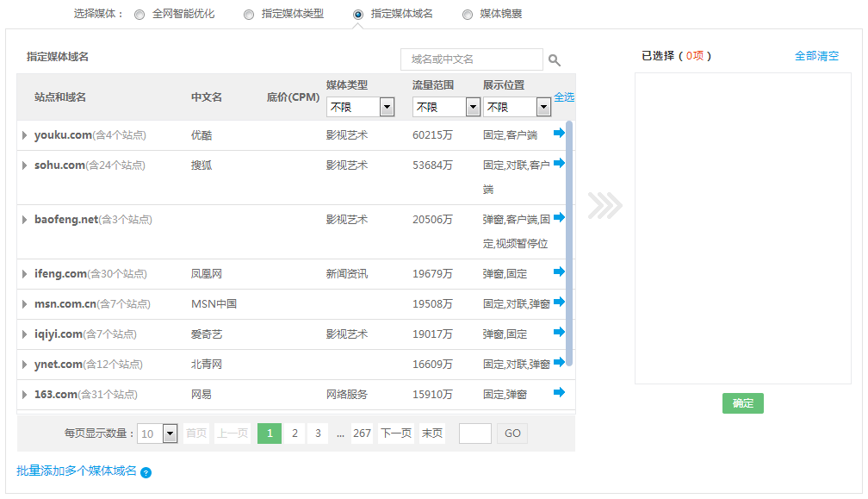
Task: Click the blue add arrow for baofeng.net row
Action: click(561, 217)
